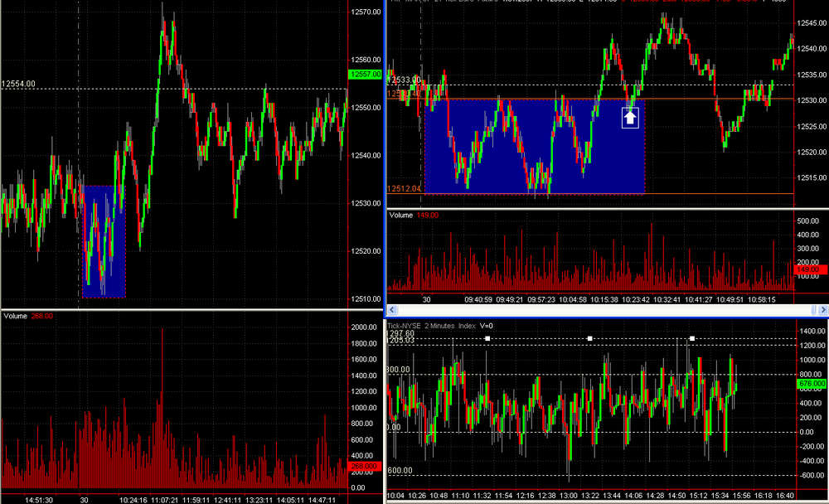Click the green 12557.00 last-price tag
Screen dimensions: 829x504
365,75
